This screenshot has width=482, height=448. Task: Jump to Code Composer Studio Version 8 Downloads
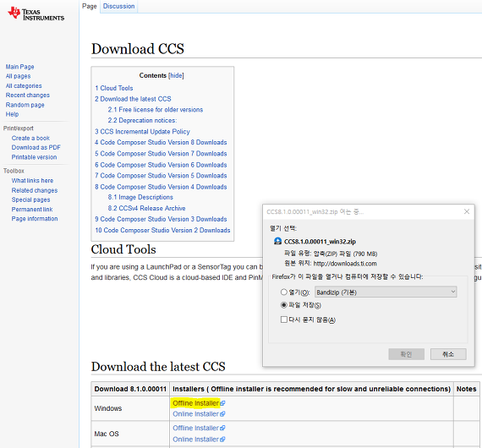point(161,143)
